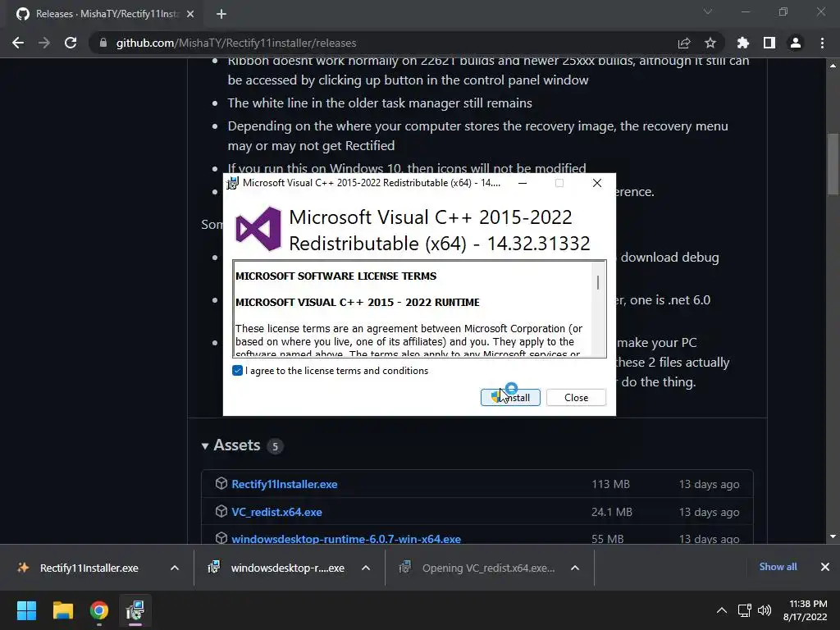Open the Windows Start menu
The height and width of the screenshot is (630, 840).
pyautogui.click(x=26, y=610)
